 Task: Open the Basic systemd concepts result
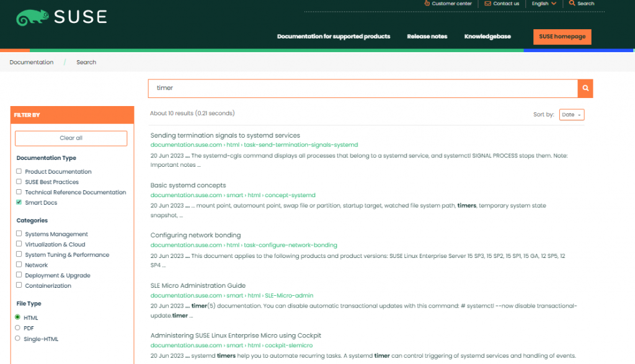[x=188, y=185]
